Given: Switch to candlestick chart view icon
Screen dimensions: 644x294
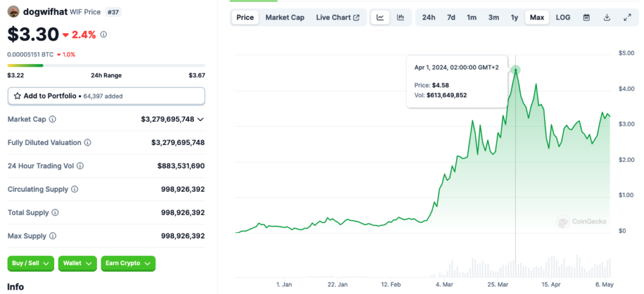Looking at the screenshot, I should [400, 18].
